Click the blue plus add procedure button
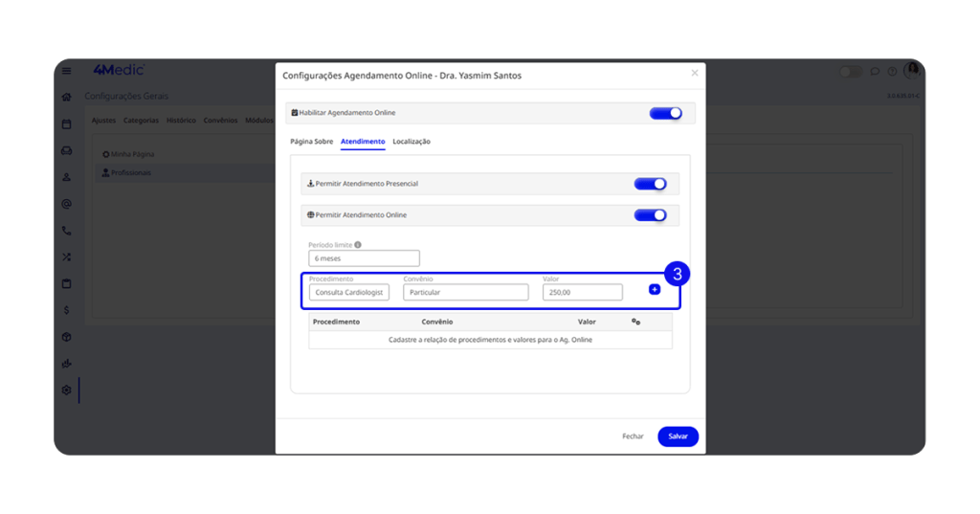Image resolution: width=980 pixels, height=514 pixels. point(655,289)
